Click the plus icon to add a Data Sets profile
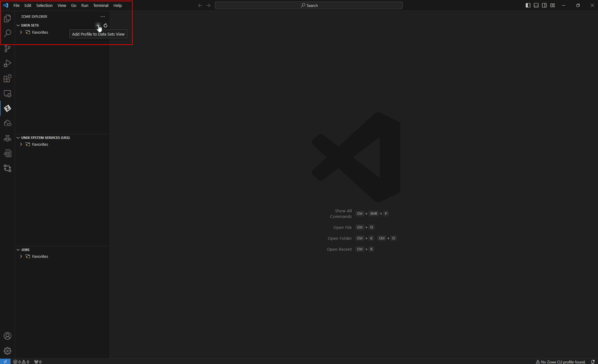This screenshot has width=598, height=364. coord(98,25)
